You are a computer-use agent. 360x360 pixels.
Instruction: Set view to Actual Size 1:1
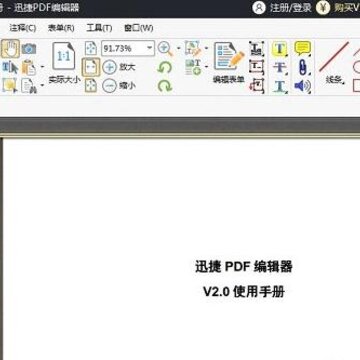coord(64,63)
